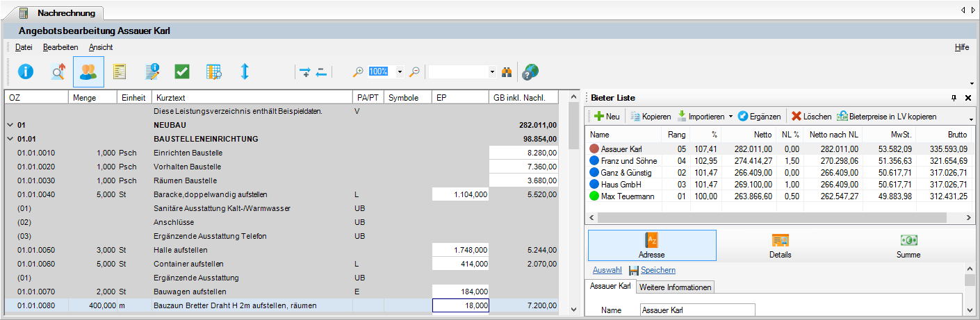Screen dimensions: 980x320
Task: Select the red-dot bidder Assauer Karl
Action: pyautogui.click(x=621, y=149)
